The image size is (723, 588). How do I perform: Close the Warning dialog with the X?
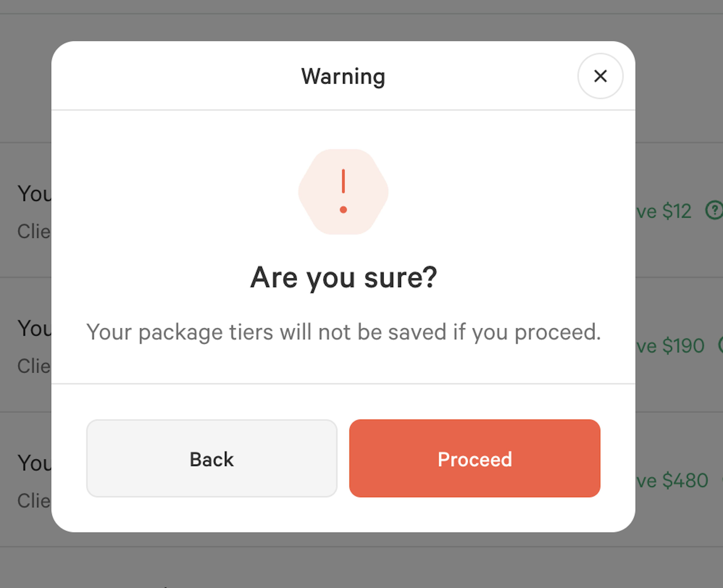pos(600,76)
